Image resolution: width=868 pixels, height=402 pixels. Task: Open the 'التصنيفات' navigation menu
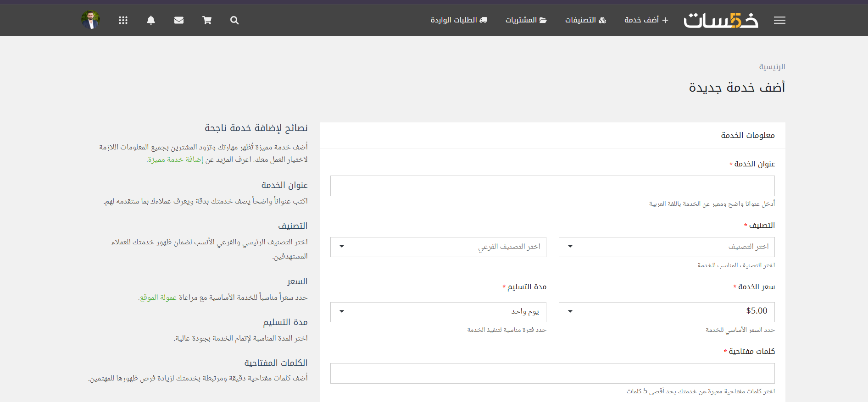(585, 20)
